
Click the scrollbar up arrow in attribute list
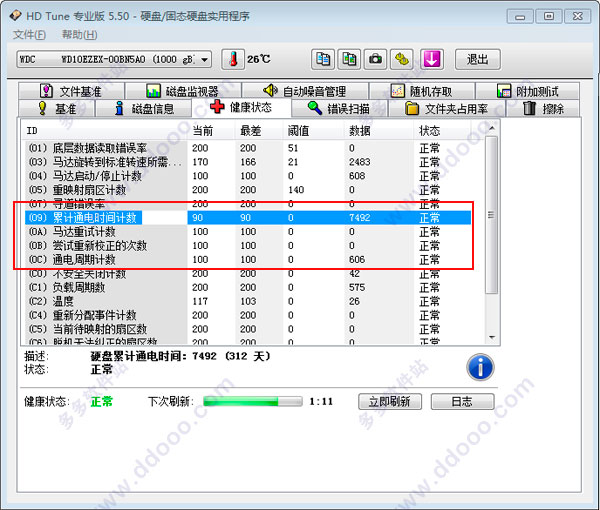coord(492,128)
